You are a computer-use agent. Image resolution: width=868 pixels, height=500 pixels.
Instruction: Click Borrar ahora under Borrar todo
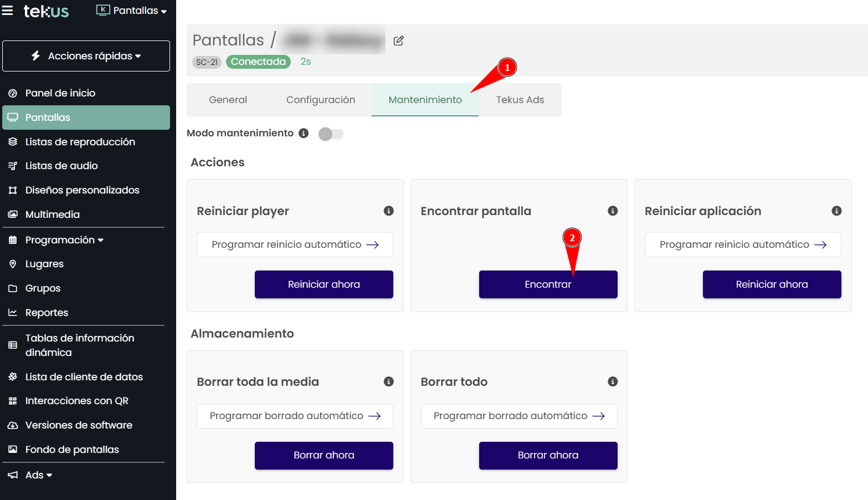[x=548, y=455]
